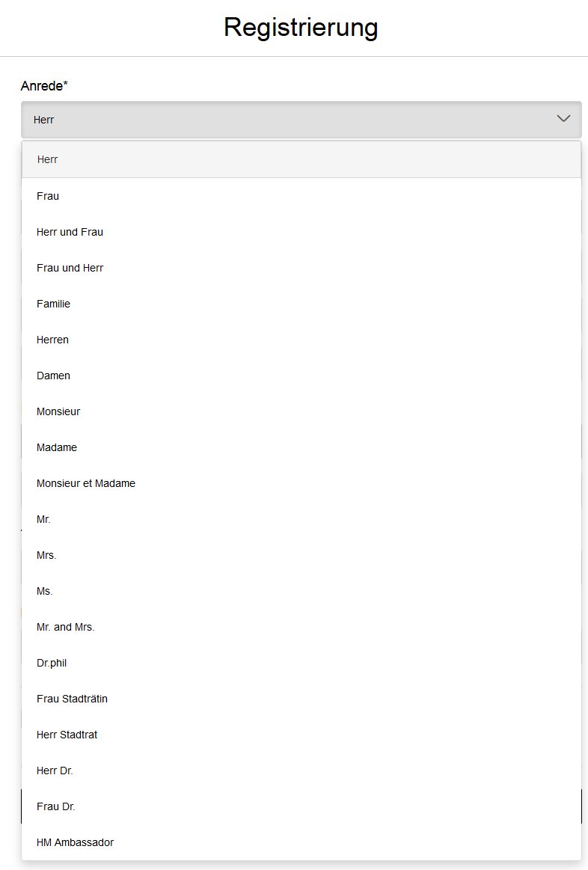The image size is (588, 870).
Task: Choose 'Herr Dr.' salutation
Action: pos(301,771)
